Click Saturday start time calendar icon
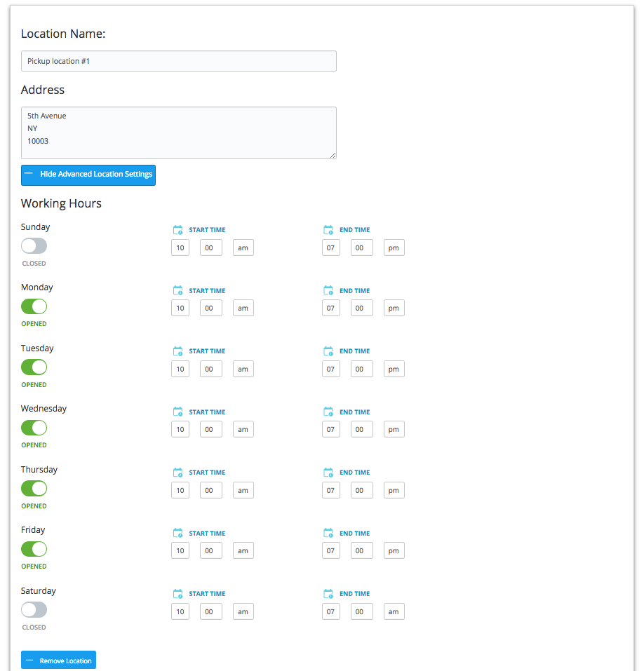644x671 pixels. click(x=177, y=594)
